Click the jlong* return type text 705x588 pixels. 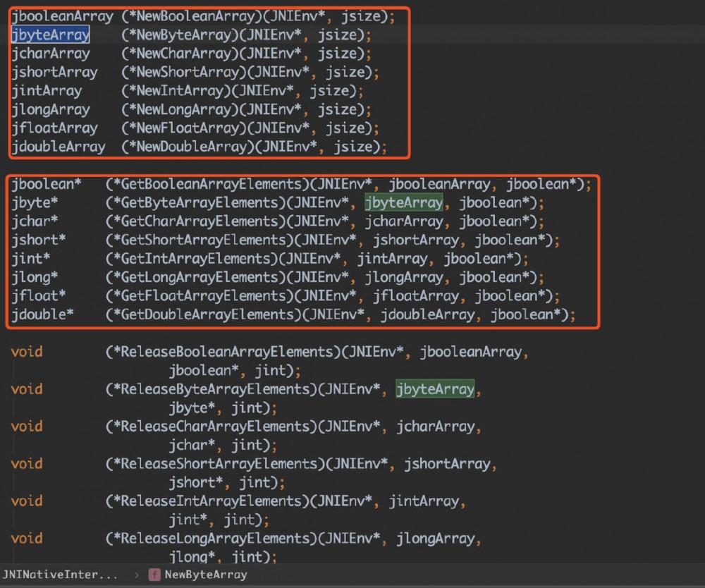(x=35, y=277)
